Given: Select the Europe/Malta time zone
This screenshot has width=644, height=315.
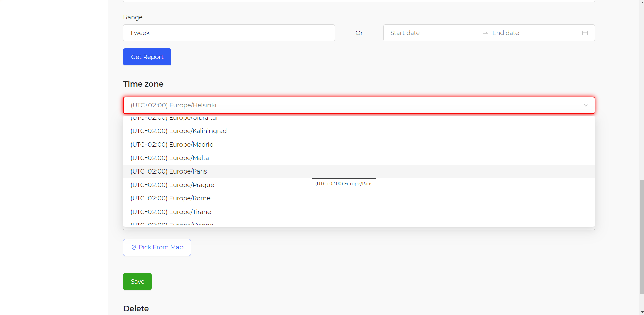Looking at the screenshot, I should (x=170, y=158).
